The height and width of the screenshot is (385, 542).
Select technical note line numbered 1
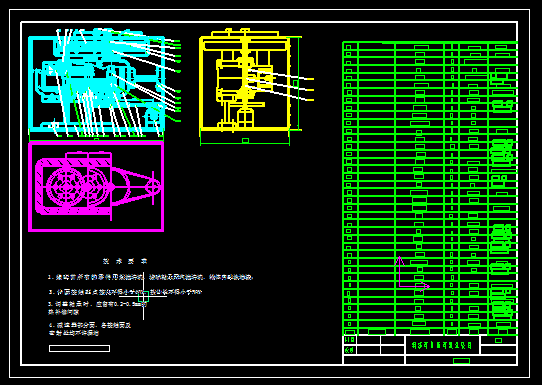(x=151, y=277)
